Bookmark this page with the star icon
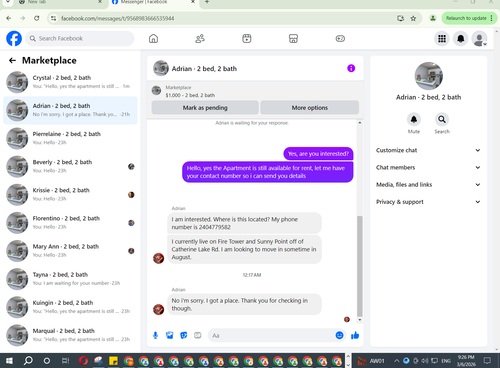 [x=413, y=18]
